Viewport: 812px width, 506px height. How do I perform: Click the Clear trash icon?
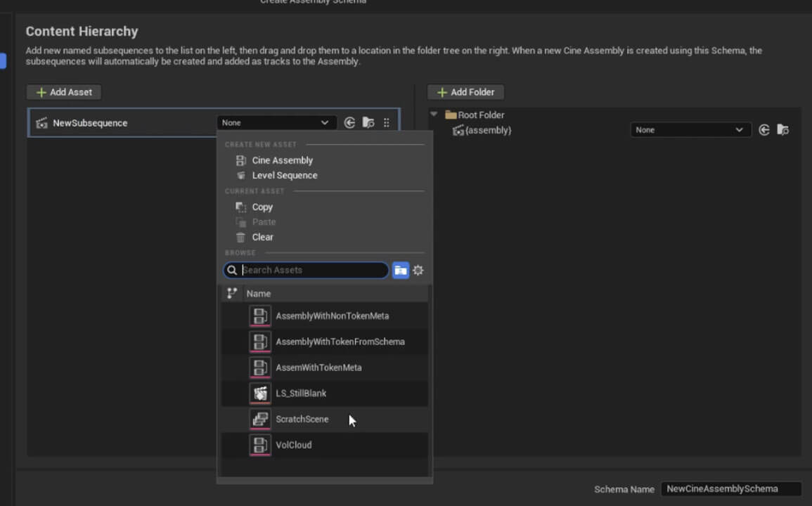tap(240, 238)
